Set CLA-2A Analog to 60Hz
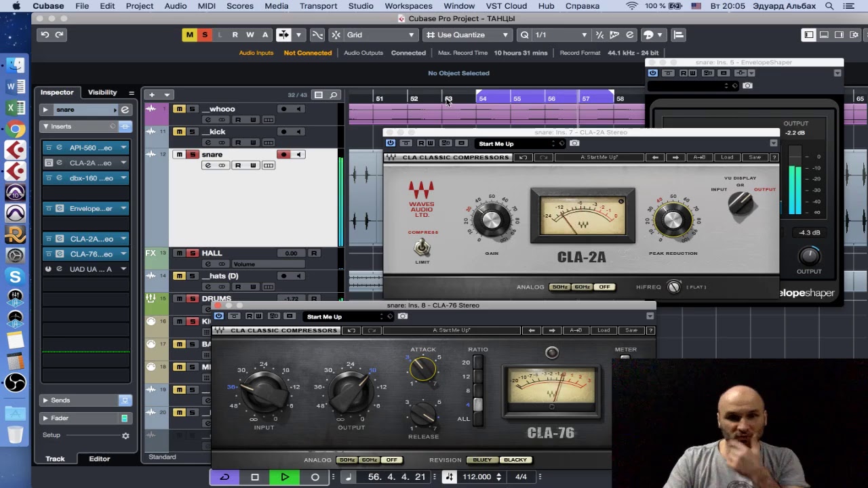 point(582,287)
